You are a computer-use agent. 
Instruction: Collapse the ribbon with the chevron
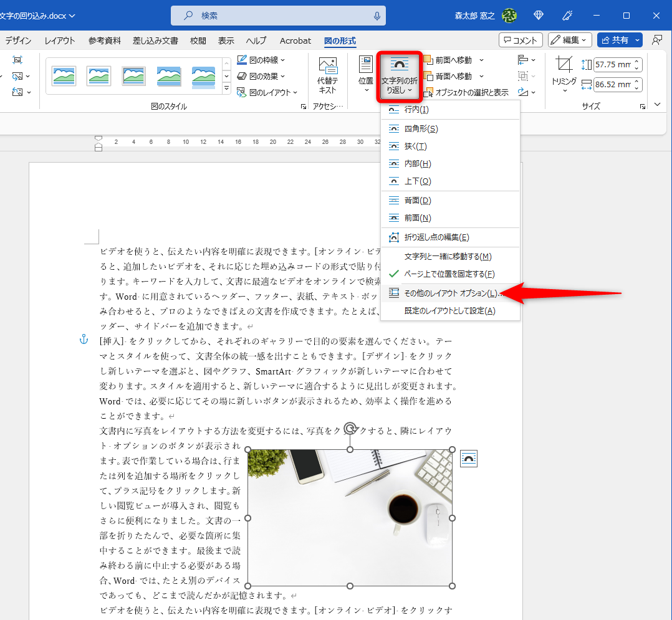point(658,104)
